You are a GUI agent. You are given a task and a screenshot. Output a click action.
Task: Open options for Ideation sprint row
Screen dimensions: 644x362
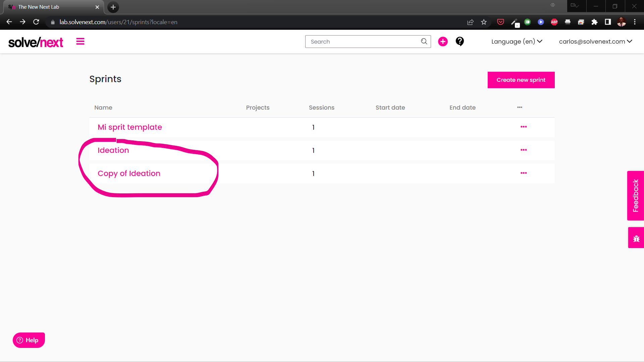tap(524, 150)
